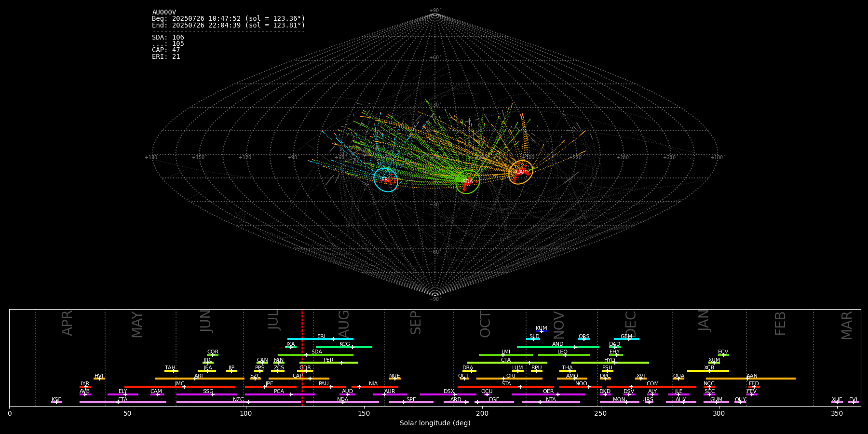Click the 'SDA: 106' count in legend
The image size is (868, 434).
point(168,38)
